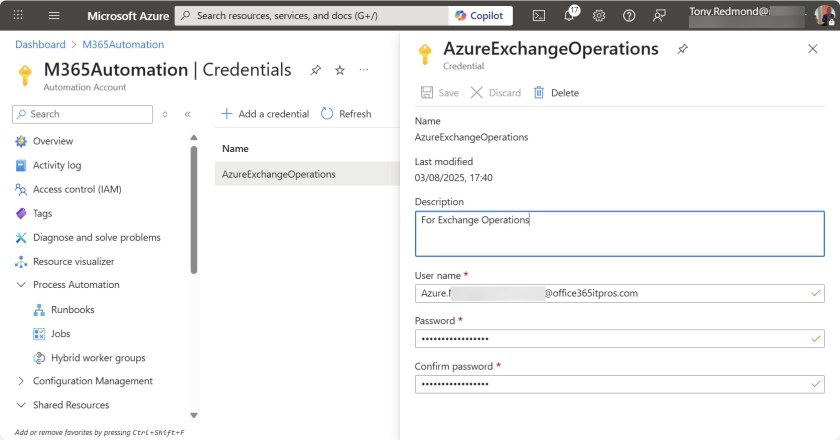Open the Feedback icon in top bar
This screenshot has width=840, height=440.
659,16
